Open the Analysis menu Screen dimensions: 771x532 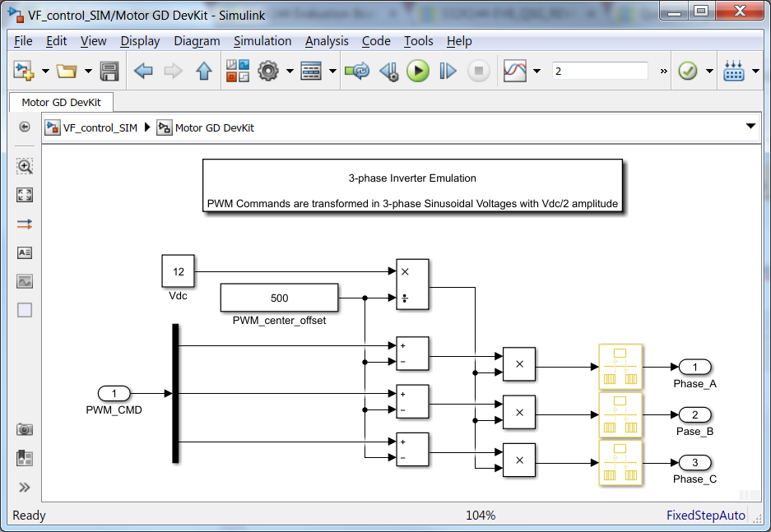coord(327,41)
